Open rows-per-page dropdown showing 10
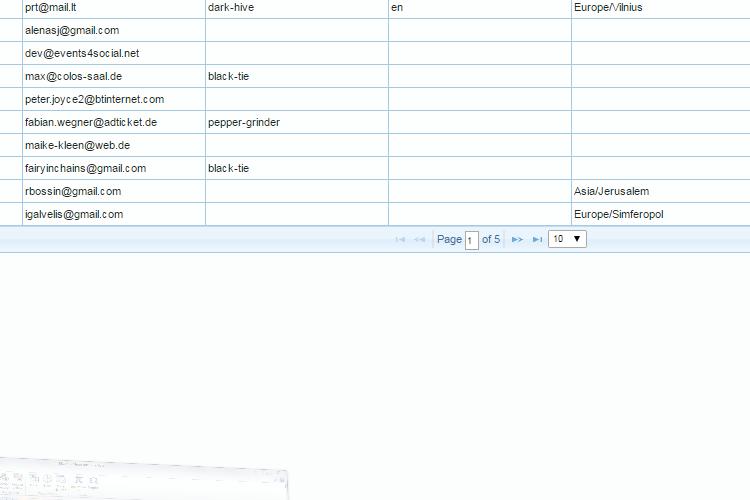Screen dimensions: 750x500 coord(567,239)
